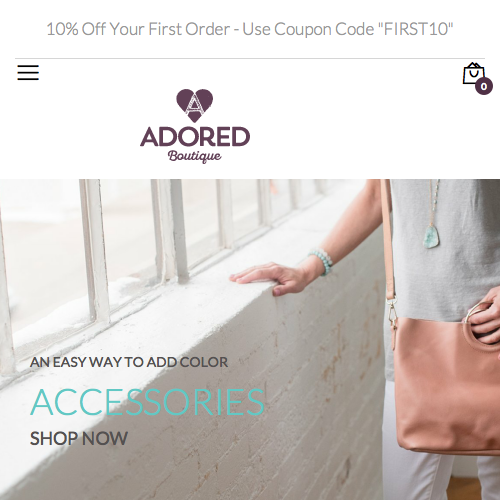
Task: Click the Boutique script text under logo
Action: click(x=195, y=156)
